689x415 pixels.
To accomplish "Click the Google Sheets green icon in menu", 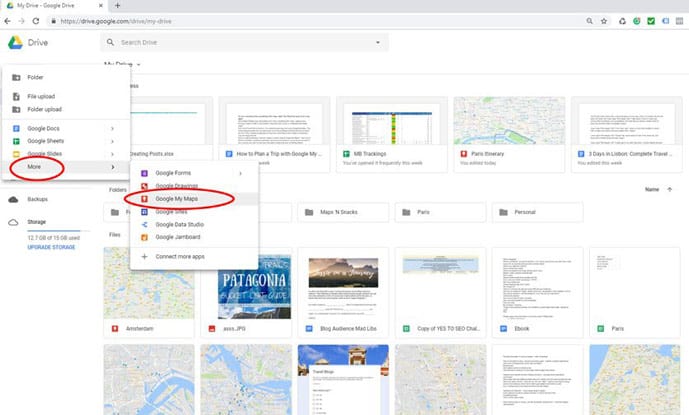I will click(x=16, y=141).
